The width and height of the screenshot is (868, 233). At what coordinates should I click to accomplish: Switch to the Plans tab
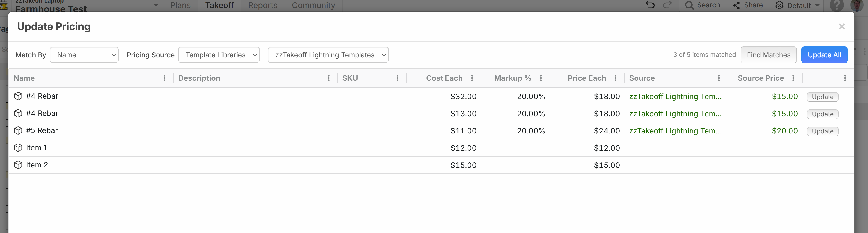tap(180, 5)
